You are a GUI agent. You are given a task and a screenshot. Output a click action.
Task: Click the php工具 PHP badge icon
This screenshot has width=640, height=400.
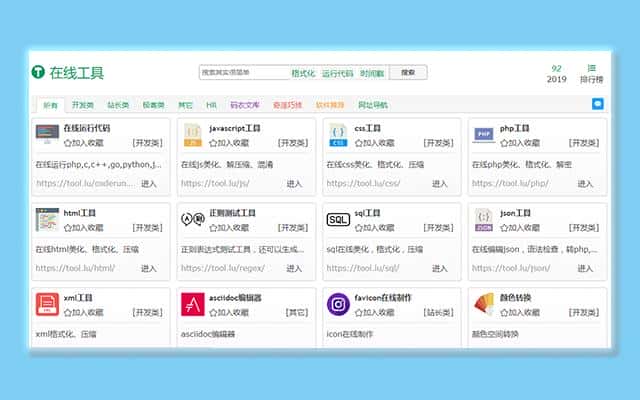coord(484,135)
